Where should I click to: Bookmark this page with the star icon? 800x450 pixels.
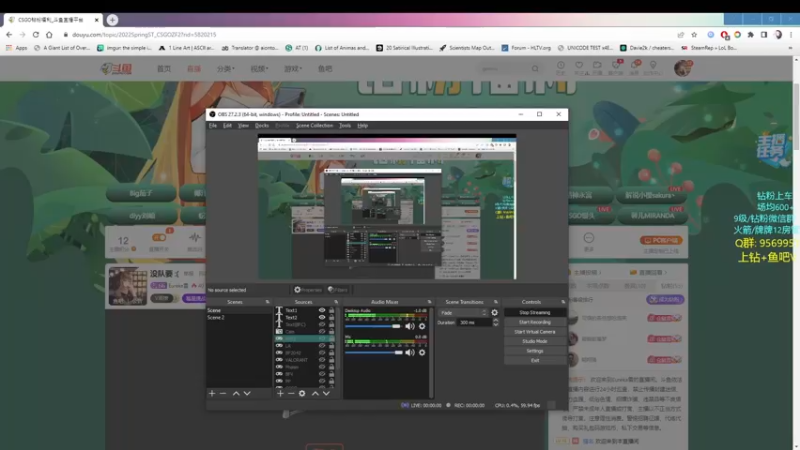point(694,35)
